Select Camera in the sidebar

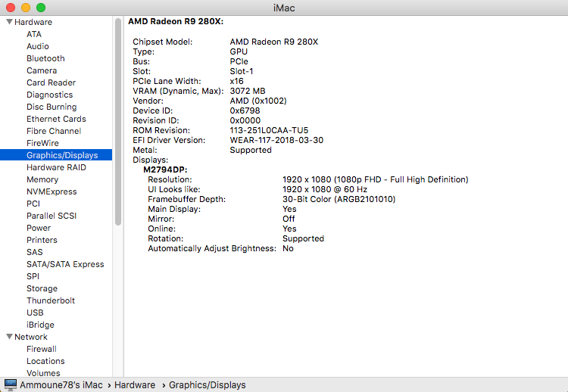[x=42, y=70]
